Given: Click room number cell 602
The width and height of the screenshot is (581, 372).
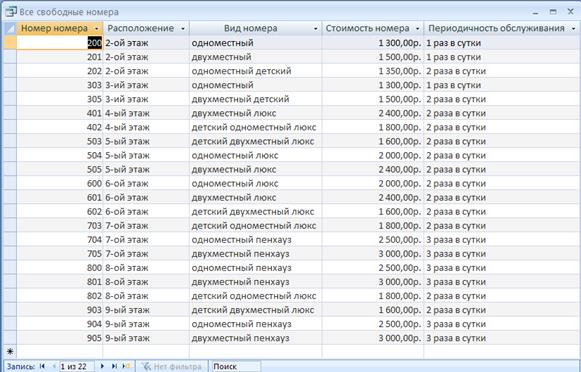Looking at the screenshot, I should (60, 212).
